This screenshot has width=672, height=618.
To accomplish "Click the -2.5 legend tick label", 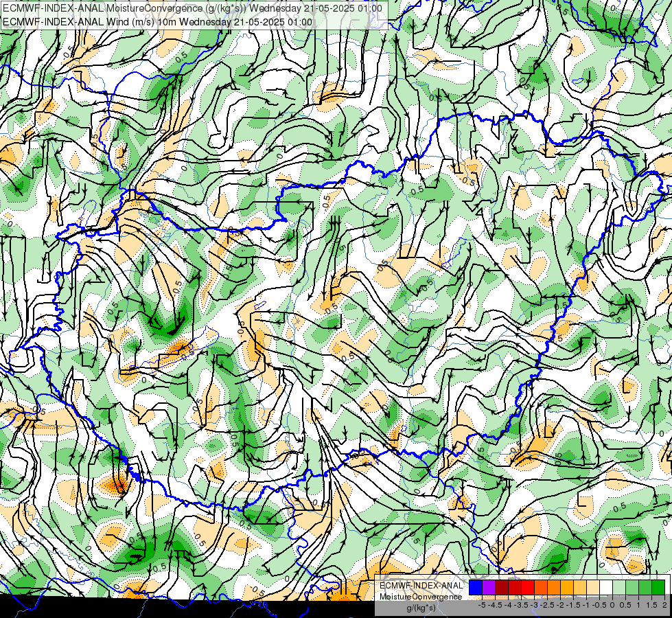I will coord(547,605).
